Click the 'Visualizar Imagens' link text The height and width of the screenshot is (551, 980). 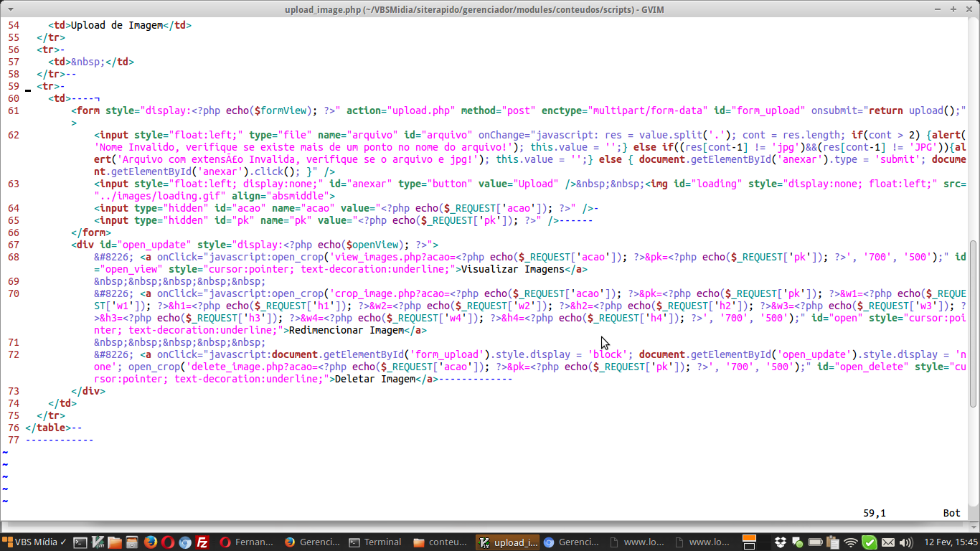513,269
